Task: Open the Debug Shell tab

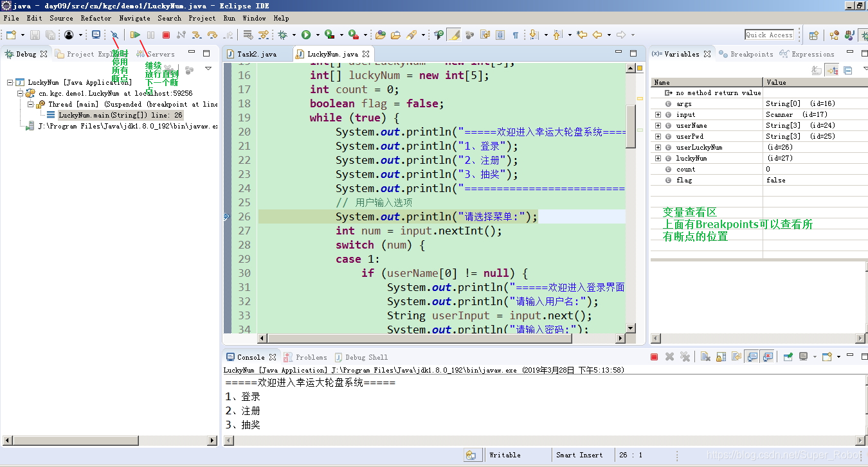Action: click(x=361, y=357)
